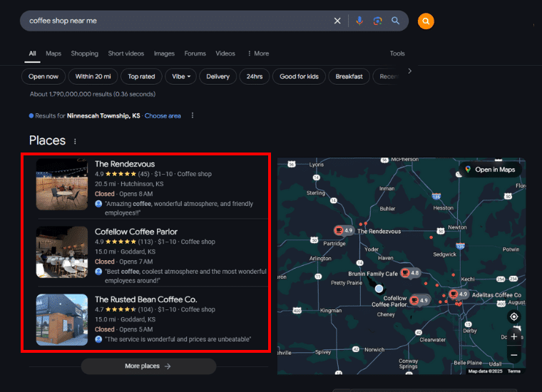
Task: Click the Newton label on the map
Action: 457,227
